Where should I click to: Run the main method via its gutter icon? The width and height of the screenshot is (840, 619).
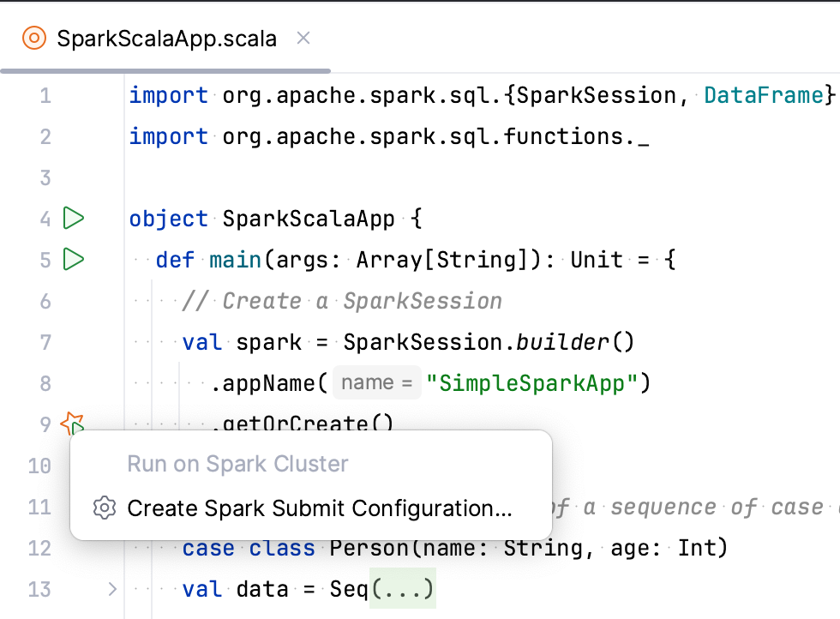73,260
